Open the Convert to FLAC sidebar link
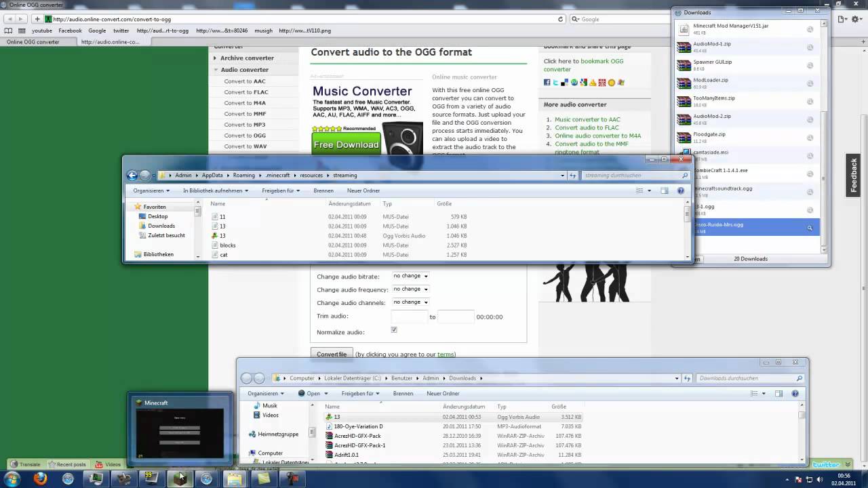The width and height of the screenshot is (868, 488). coord(246,92)
